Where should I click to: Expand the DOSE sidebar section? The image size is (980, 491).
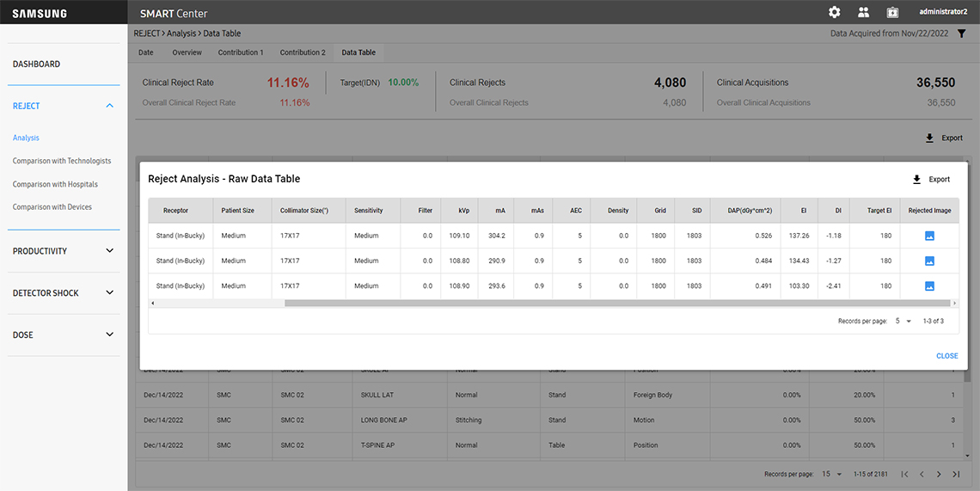coord(109,334)
